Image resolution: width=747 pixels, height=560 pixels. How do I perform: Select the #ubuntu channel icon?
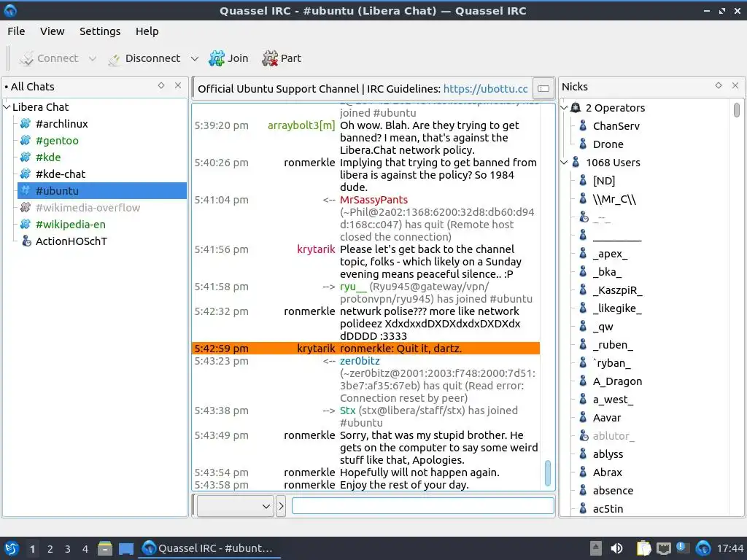tap(26, 191)
